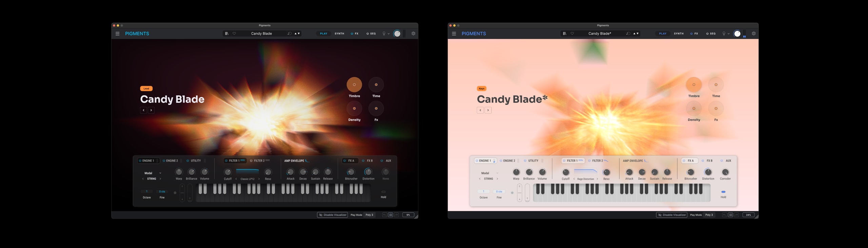Open Poly 3 play mode dropdown, light window
The width and height of the screenshot is (868, 248).
[709, 215]
